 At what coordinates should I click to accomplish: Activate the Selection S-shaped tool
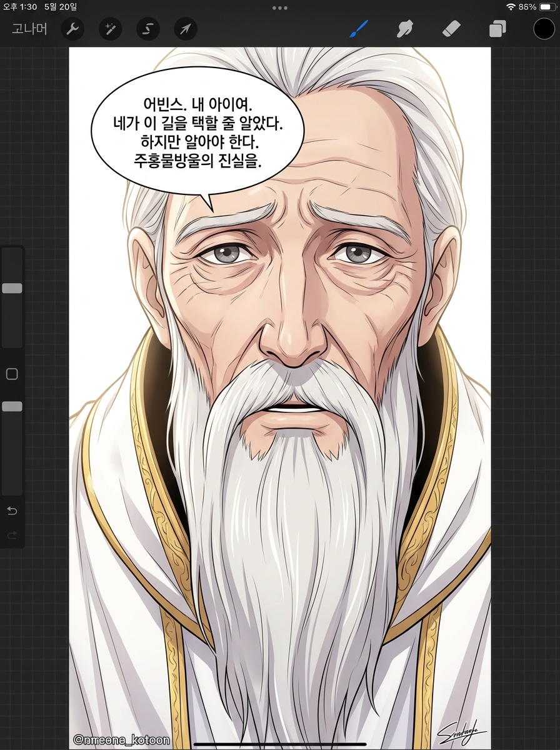148,29
